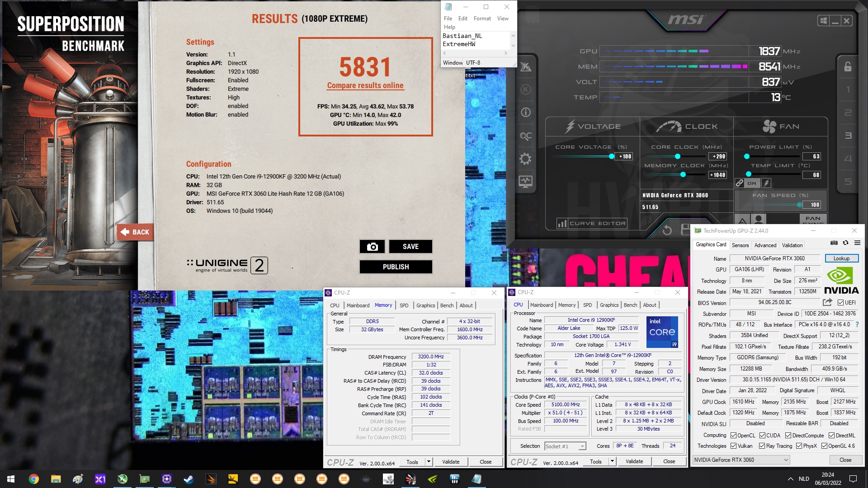Show hidden system tray icons chevron
The width and height of the screenshot is (868, 488).
790,479
